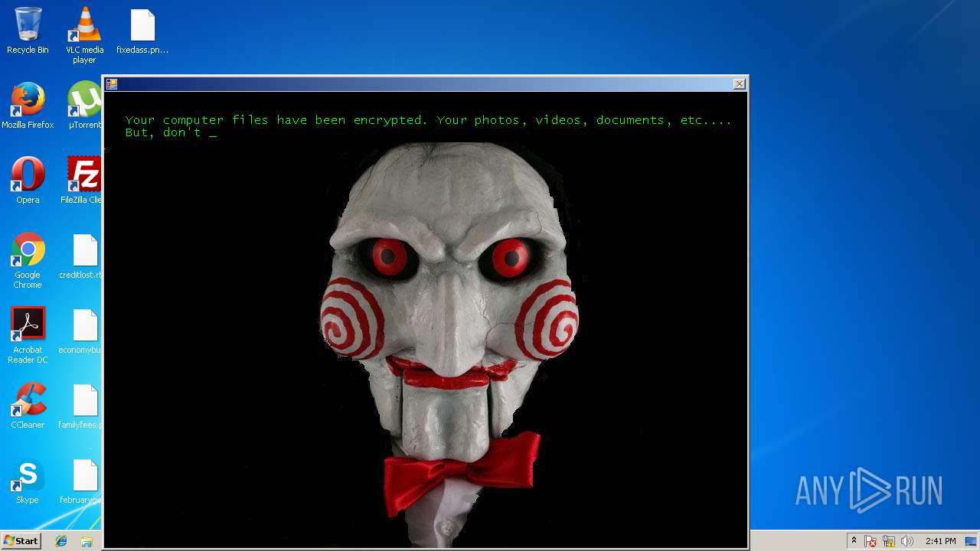Image resolution: width=980 pixels, height=551 pixels.
Task: Launch the µTorrent desktop shortcut
Action: click(84, 106)
